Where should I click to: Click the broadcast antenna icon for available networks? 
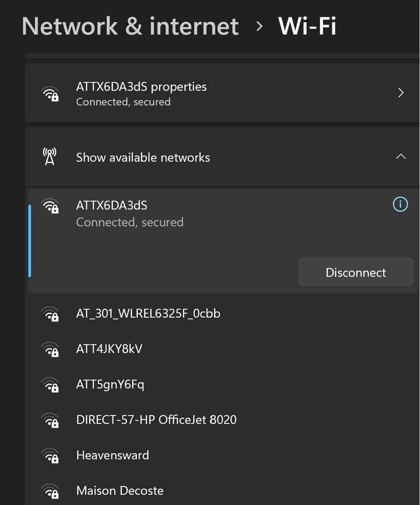(x=50, y=156)
